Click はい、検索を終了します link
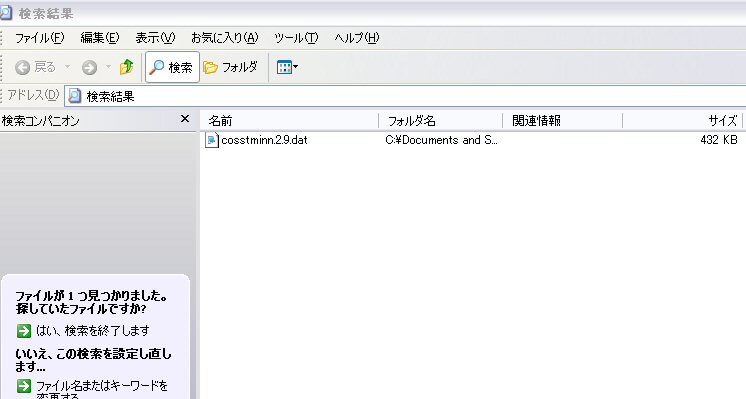The height and width of the screenshot is (399, 746). [x=93, y=331]
